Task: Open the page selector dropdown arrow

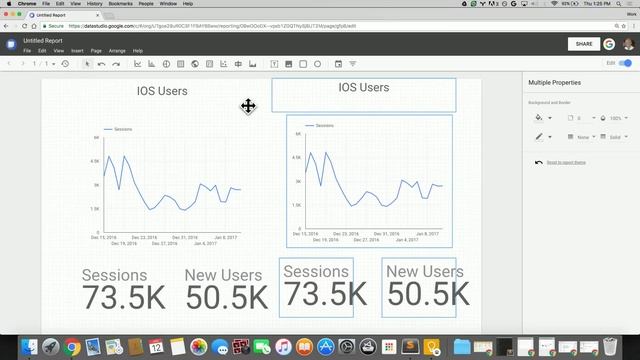Action: (53, 64)
